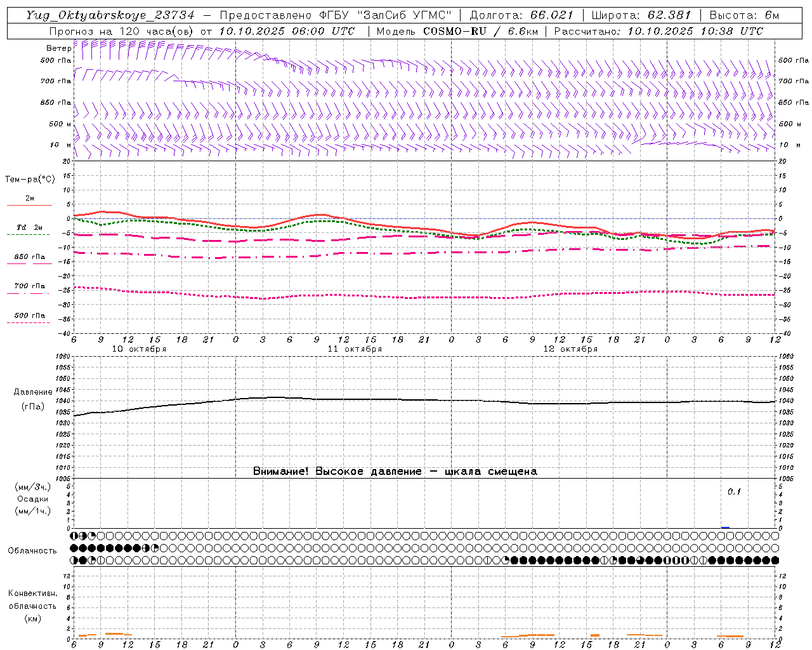Click the '2м' temperature legend entry
The image size is (812, 650).
pyautogui.click(x=30, y=199)
